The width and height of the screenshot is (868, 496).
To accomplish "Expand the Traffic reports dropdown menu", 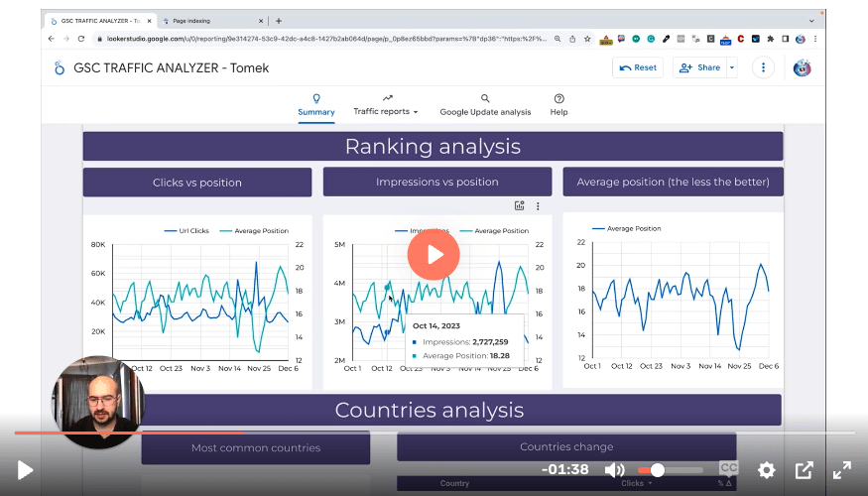I will tap(386, 105).
